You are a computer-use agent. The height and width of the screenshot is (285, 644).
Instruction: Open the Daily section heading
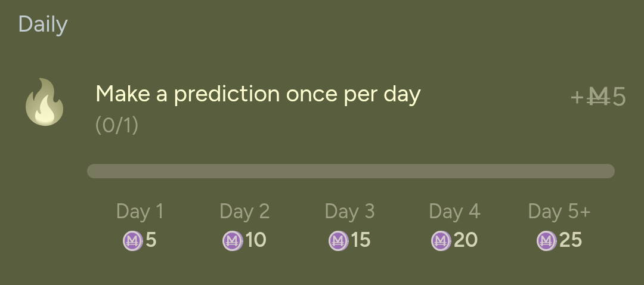(x=43, y=24)
